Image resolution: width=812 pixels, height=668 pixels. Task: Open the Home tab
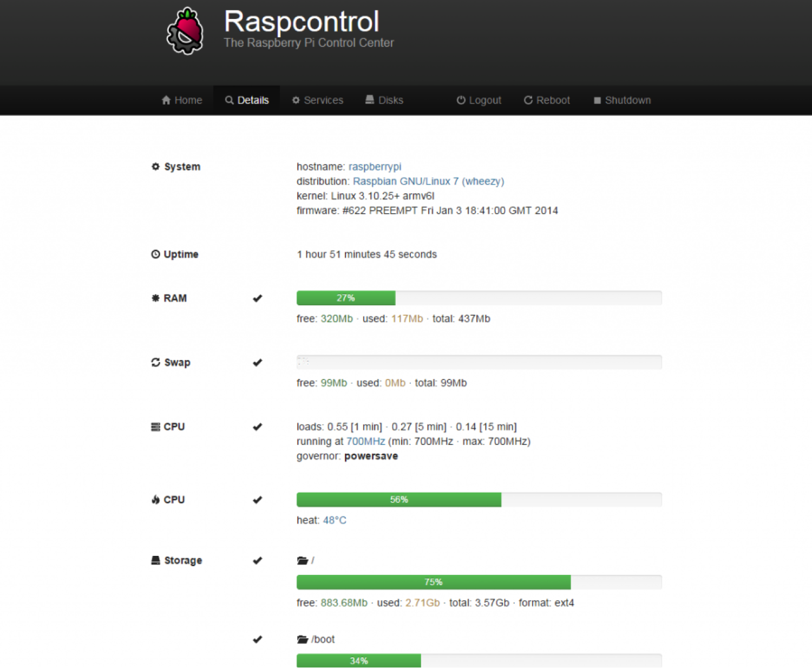click(182, 100)
